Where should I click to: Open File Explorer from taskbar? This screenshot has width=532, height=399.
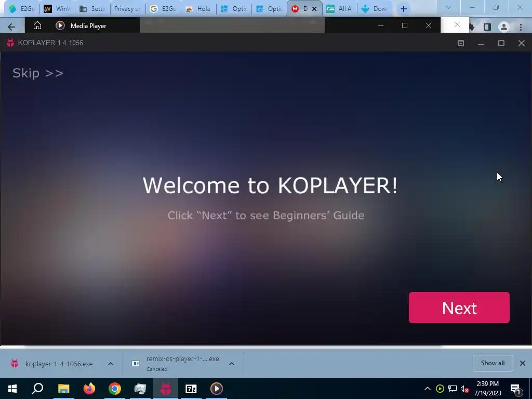pyautogui.click(x=63, y=389)
